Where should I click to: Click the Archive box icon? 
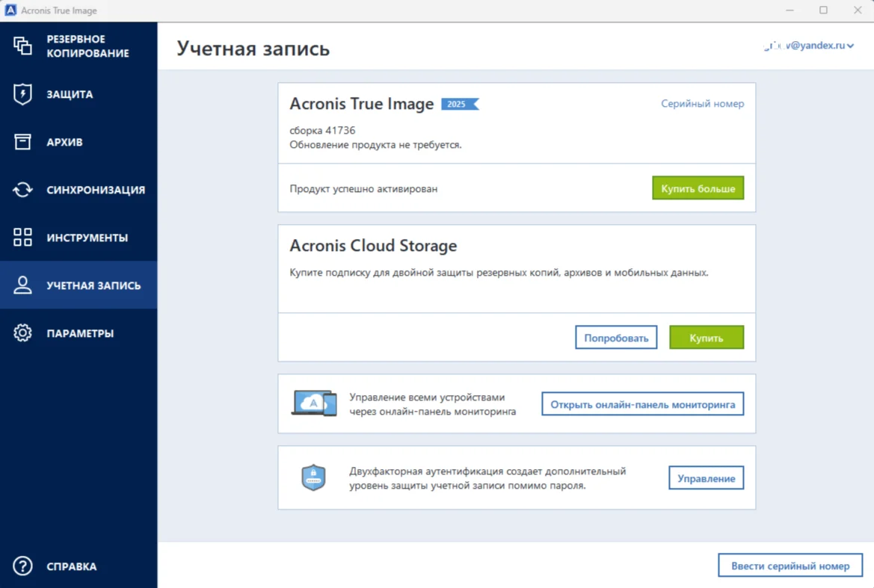[x=22, y=142]
